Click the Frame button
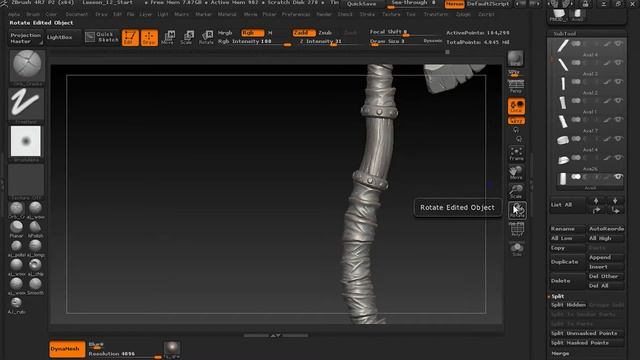640x360 pixels. pos(516,154)
